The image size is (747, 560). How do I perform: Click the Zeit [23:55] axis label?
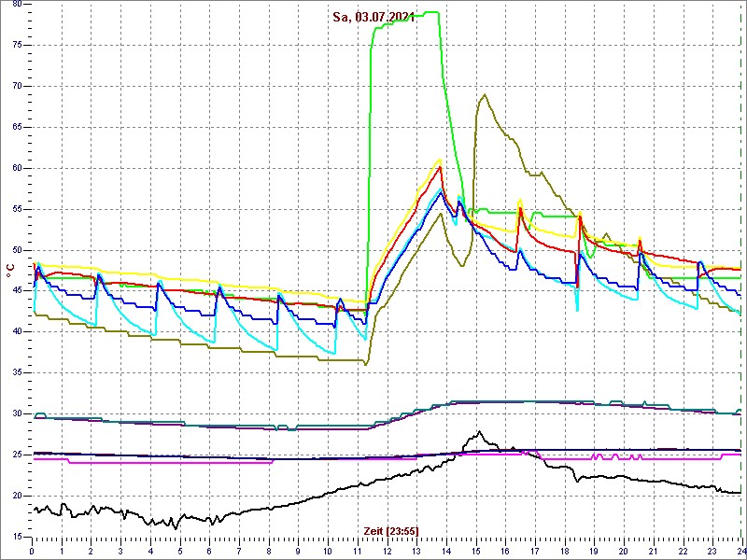pyautogui.click(x=391, y=530)
